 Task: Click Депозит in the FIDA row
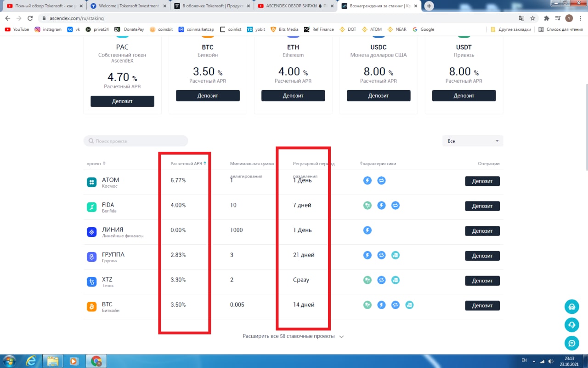pos(482,206)
